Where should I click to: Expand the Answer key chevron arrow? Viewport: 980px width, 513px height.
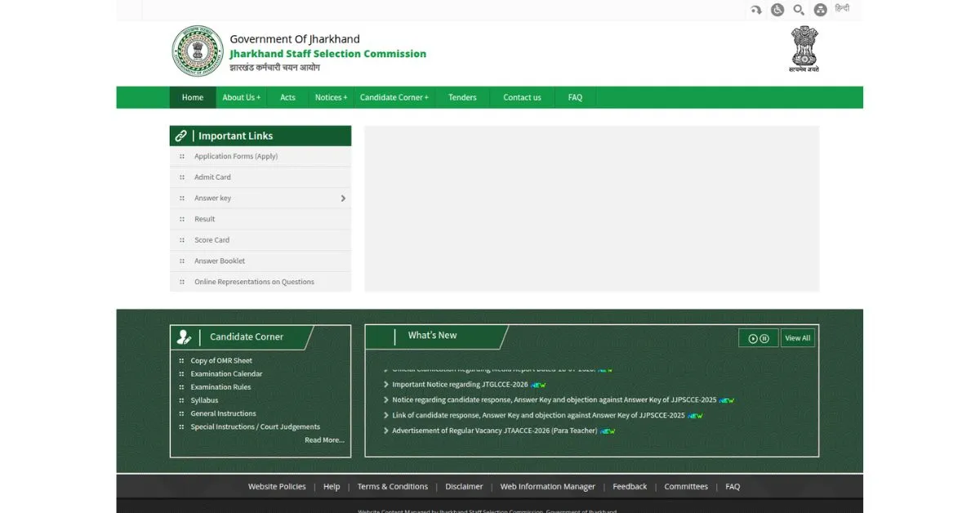tap(343, 199)
